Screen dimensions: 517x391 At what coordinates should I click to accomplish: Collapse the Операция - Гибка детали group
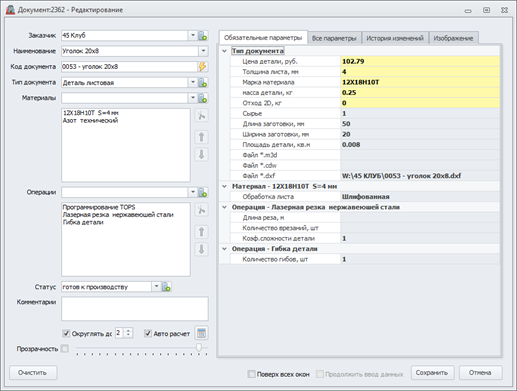click(x=224, y=249)
